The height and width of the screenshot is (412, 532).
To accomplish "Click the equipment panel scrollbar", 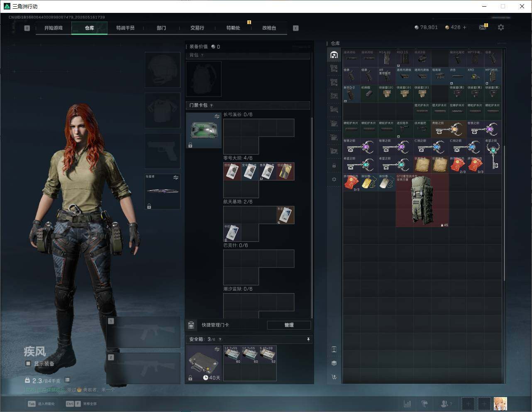I will click(312, 218).
